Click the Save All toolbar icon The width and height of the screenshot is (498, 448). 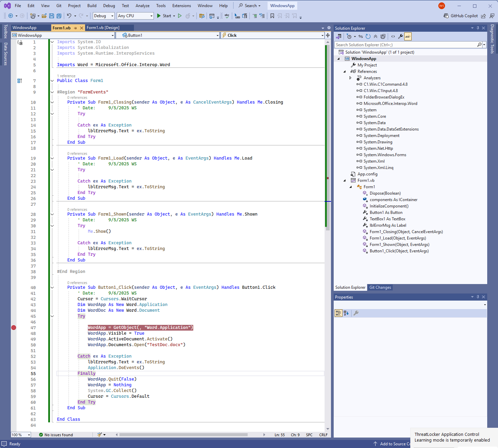pyautogui.click(x=59, y=16)
